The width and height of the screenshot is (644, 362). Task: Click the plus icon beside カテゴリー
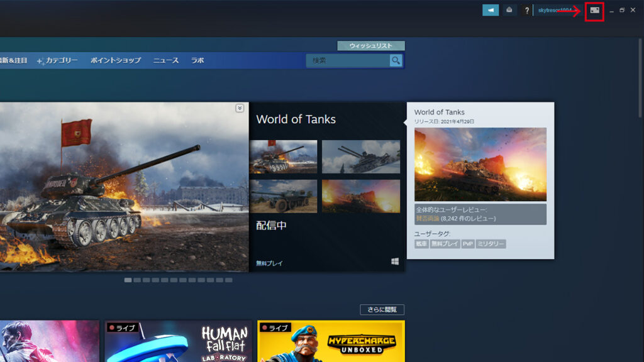coord(40,61)
